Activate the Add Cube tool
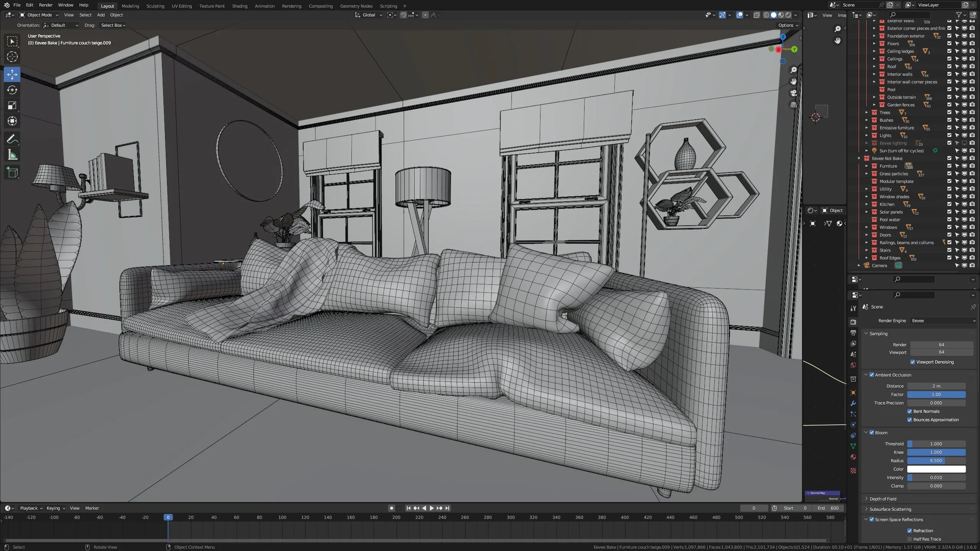Viewport: 980px width, 551px height. point(12,172)
